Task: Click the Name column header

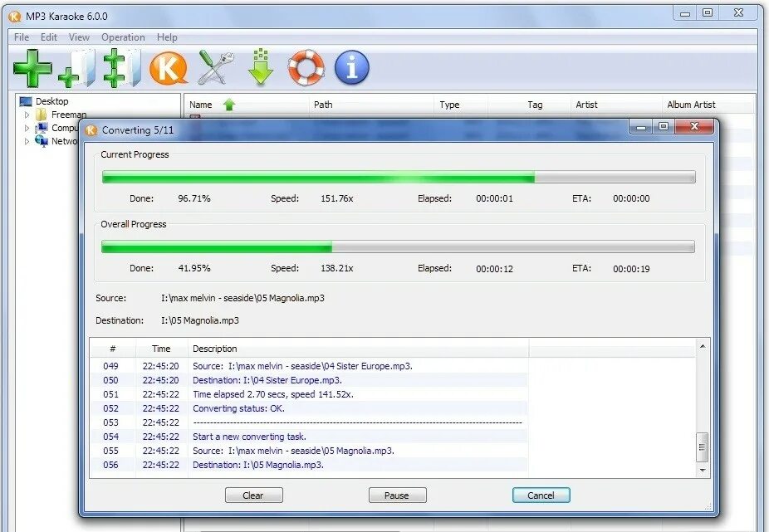Action: 247,105
